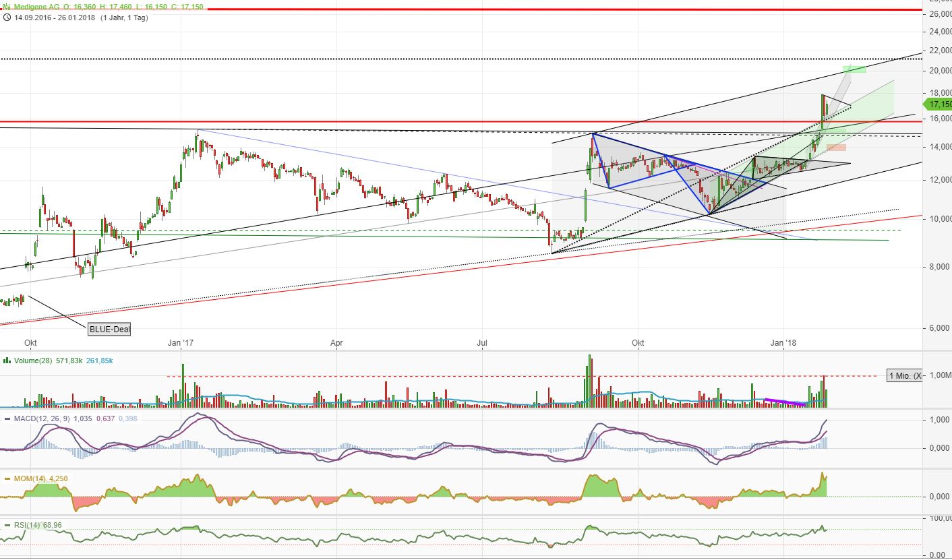Open the clock icon for the date range

pyautogui.click(x=7, y=19)
